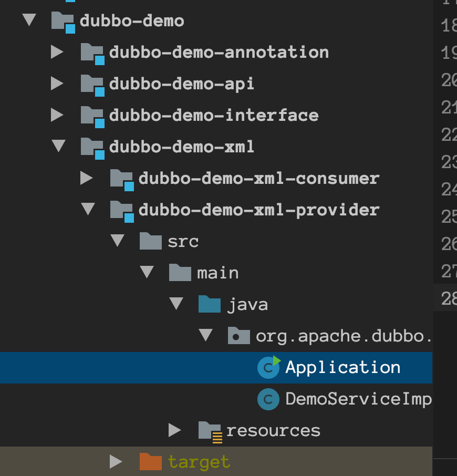Click the blue java source folder icon

(210, 305)
